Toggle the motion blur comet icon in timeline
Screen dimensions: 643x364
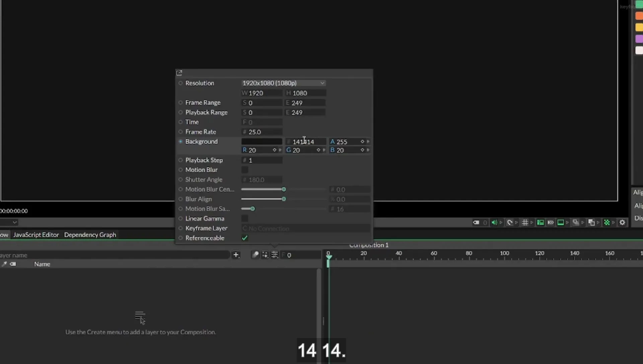click(255, 255)
